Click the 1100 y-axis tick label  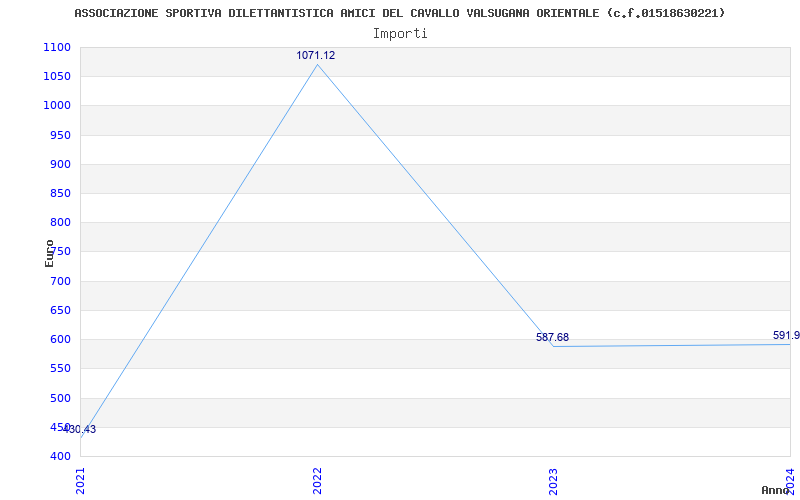tap(57, 47)
